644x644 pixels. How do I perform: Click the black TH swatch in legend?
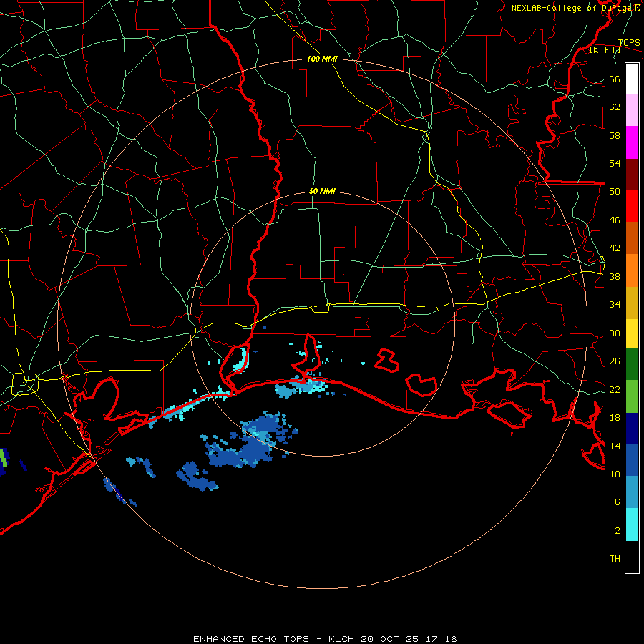632,557
